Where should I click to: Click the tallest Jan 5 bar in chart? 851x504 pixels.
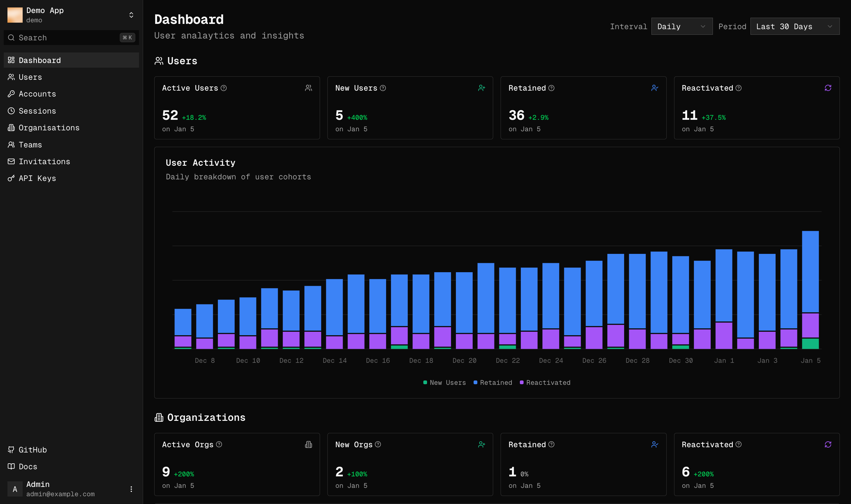click(810, 289)
